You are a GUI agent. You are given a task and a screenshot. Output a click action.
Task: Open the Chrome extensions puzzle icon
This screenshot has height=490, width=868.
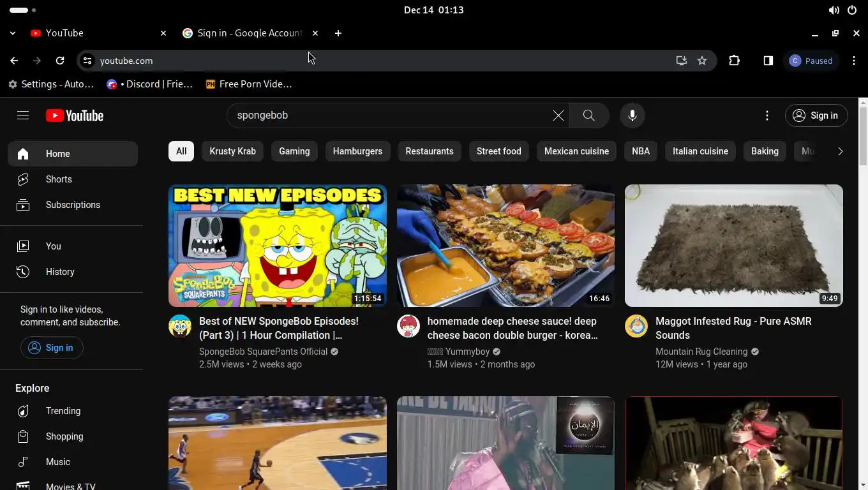tap(734, 61)
